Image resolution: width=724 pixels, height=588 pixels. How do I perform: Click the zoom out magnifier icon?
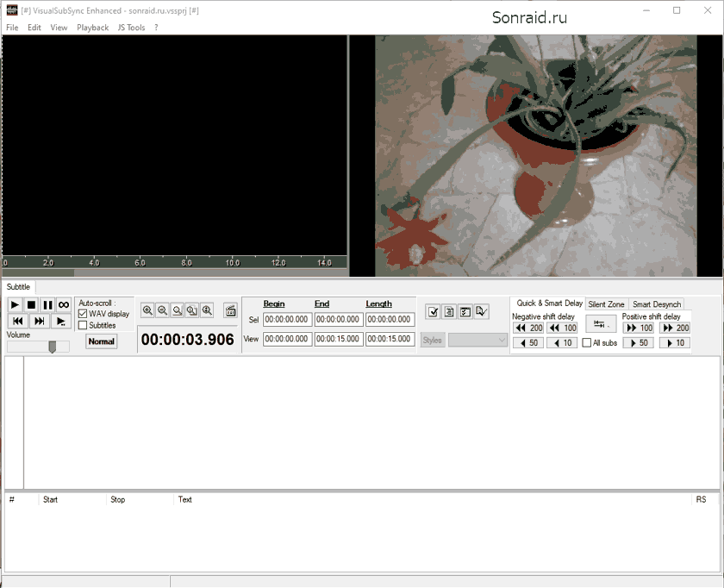point(162,310)
